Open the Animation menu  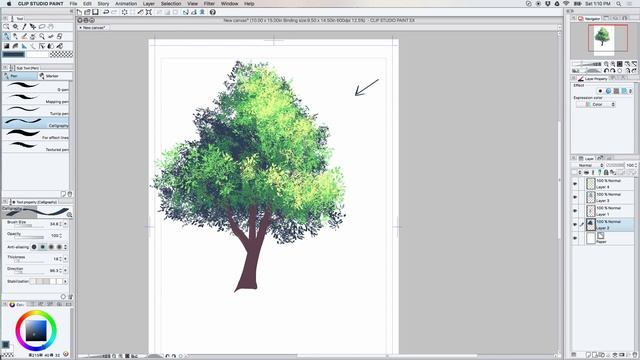[x=126, y=4]
